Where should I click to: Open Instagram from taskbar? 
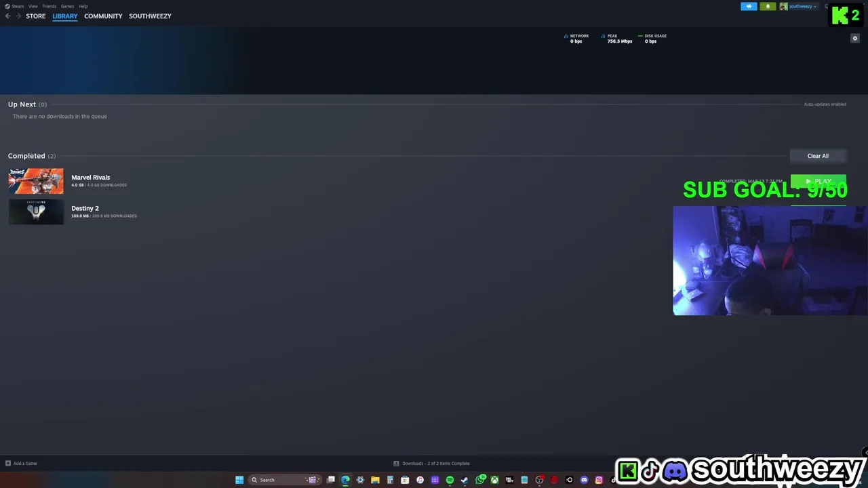(599, 480)
